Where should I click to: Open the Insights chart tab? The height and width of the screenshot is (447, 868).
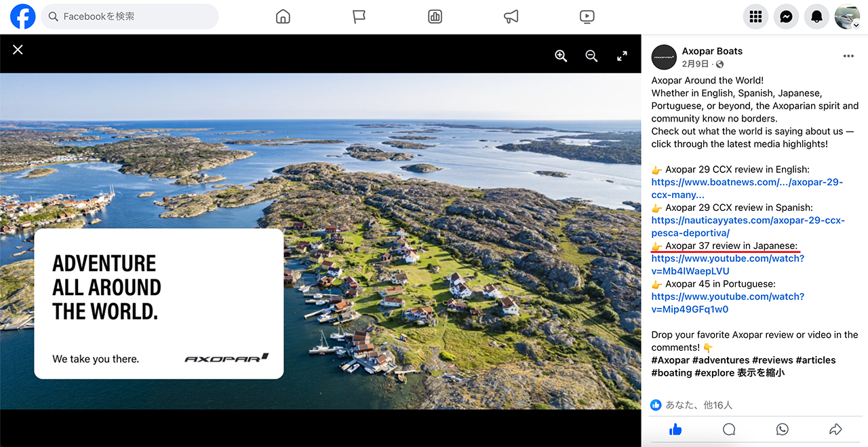(435, 17)
